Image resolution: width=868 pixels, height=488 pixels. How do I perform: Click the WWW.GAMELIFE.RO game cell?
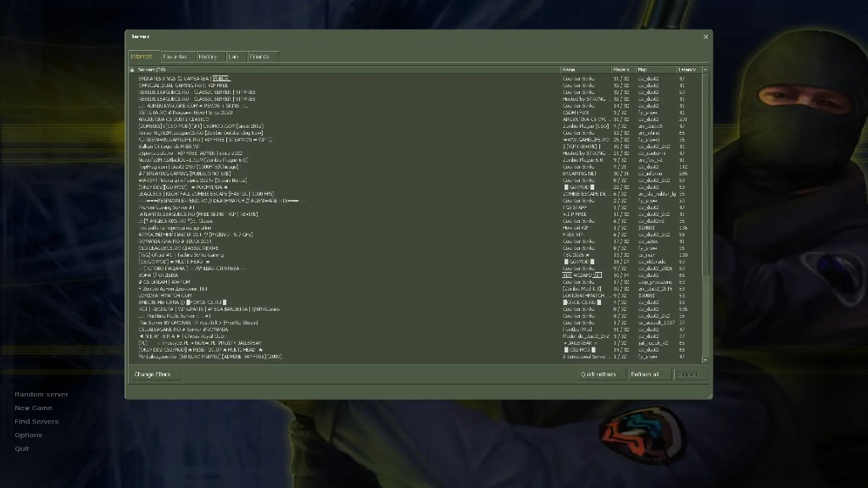586,140
